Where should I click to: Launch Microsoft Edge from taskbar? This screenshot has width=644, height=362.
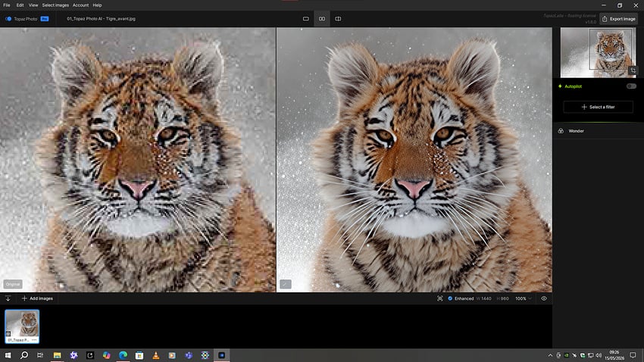coord(123,355)
